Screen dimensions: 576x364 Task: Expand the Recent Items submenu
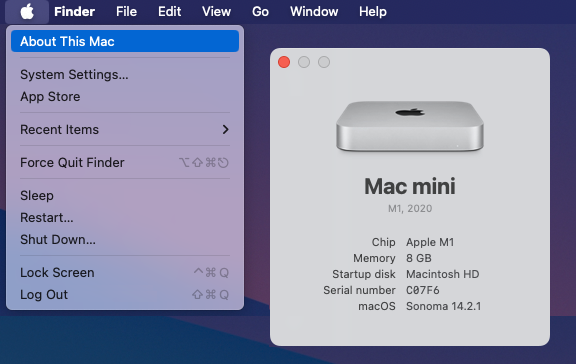point(125,130)
